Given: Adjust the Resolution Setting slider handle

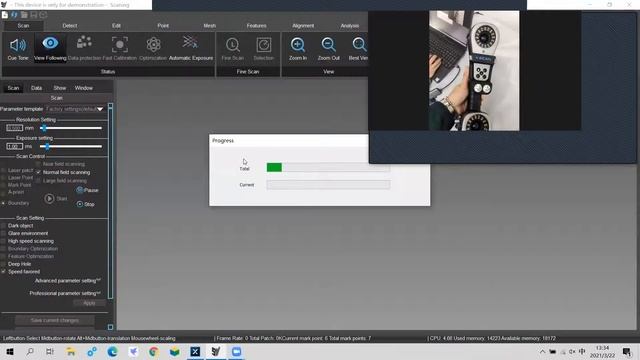Looking at the screenshot, I should (x=43, y=128).
